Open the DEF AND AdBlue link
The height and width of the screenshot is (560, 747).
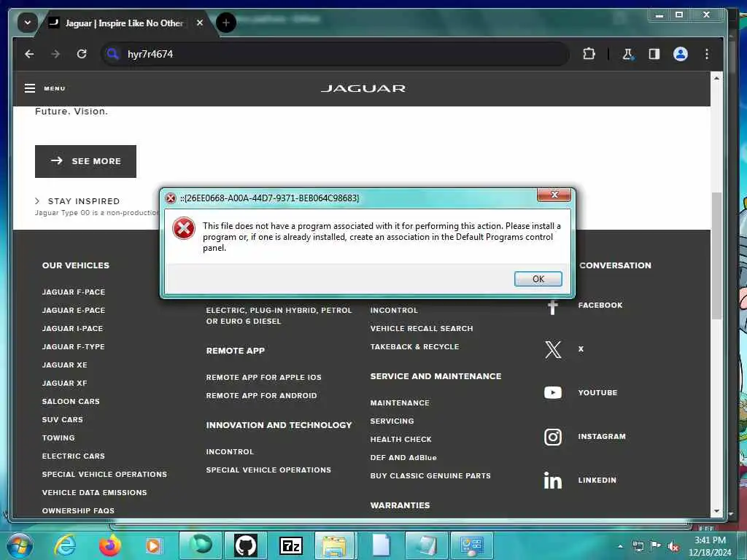point(403,457)
